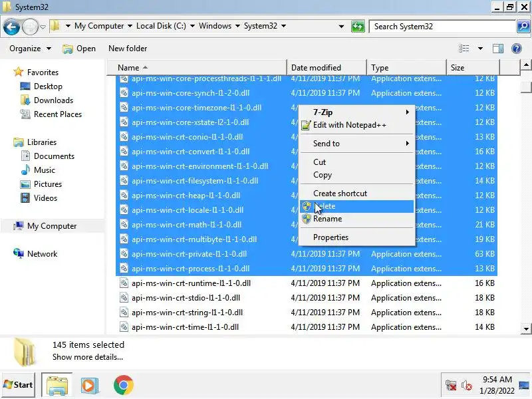
Task: Choose Properties from the context menu
Action: pyautogui.click(x=356, y=237)
